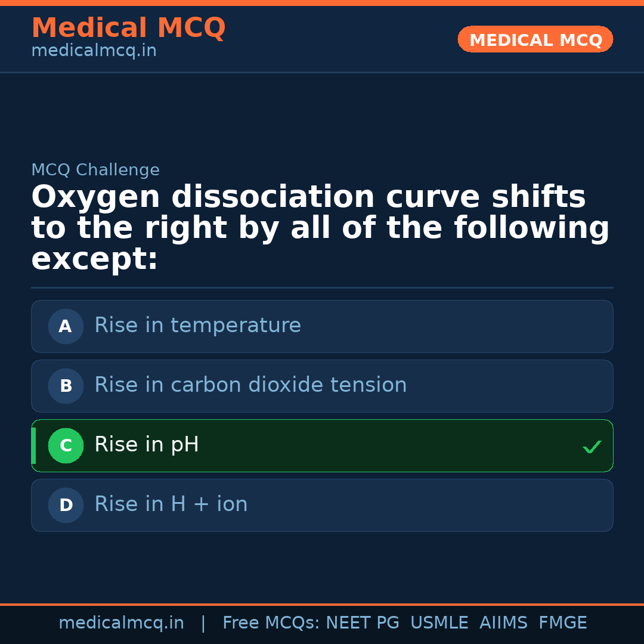Screen dimensions: 644x644
Task: Click FMGE in the footer
Action: [562, 623]
